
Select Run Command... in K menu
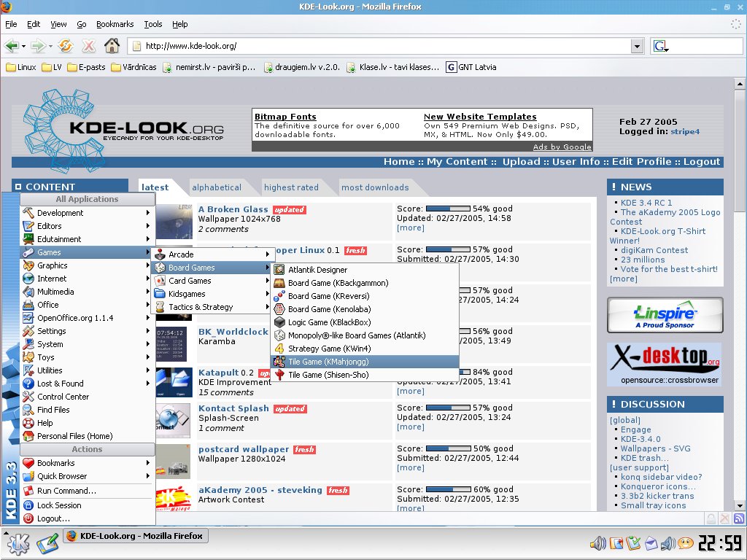pyautogui.click(x=88, y=491)
